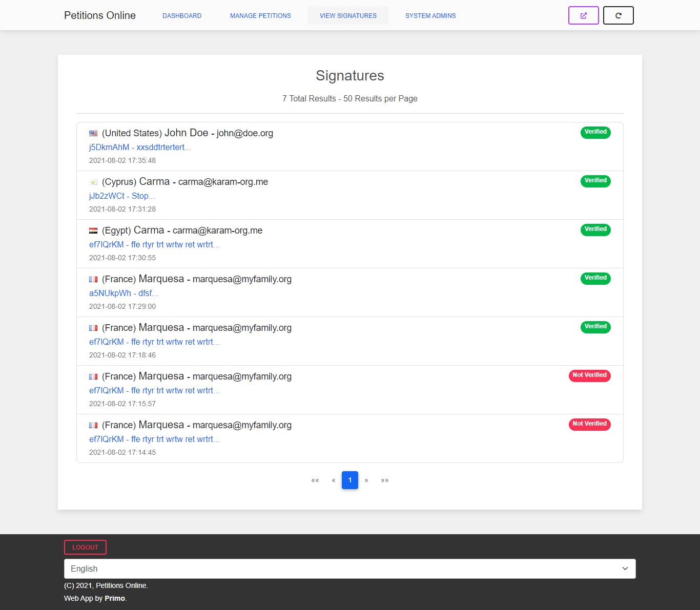Viewport: 700px width, 610px height.
Task: Open System Admins page
Action: (430, 15)
